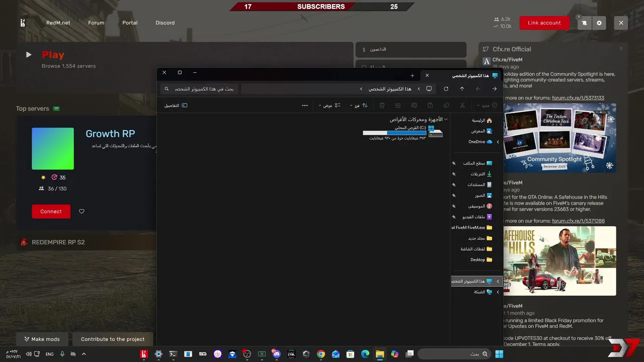
Task: Refresh the File Explorer view
Action: [x=446, y=88]
